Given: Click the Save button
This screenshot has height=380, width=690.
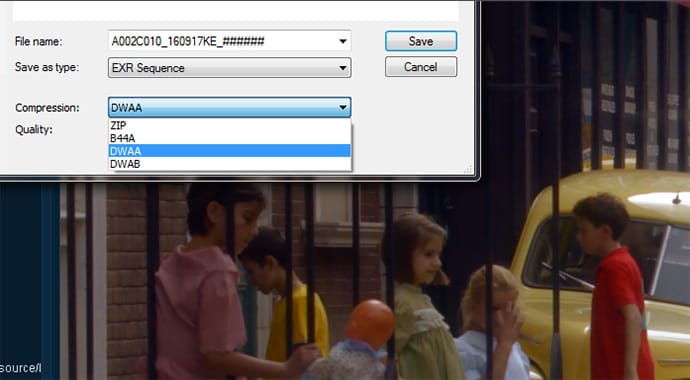Looking at the screenshot, I should coord(421,41).
